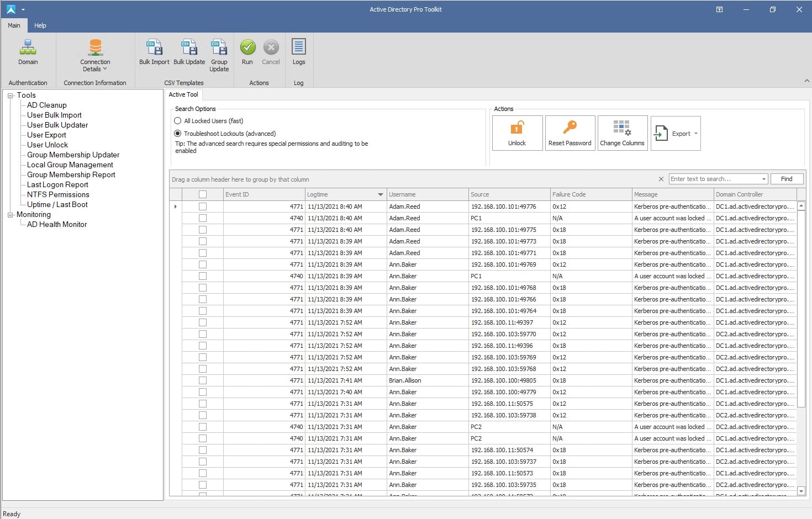This screenshot has width=812, height=519.
Task: Sort by Source column header
Action: point(509,194)
